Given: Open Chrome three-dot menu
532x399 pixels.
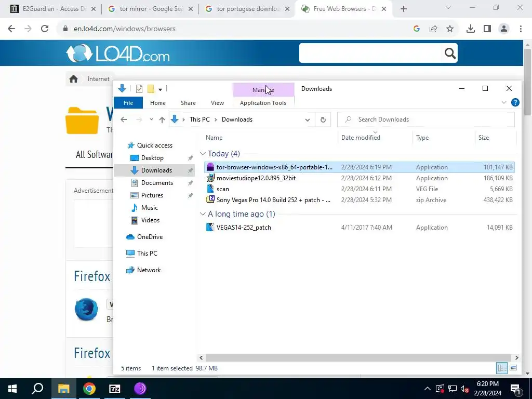Looking at the screenshot, I should (521, 29).
